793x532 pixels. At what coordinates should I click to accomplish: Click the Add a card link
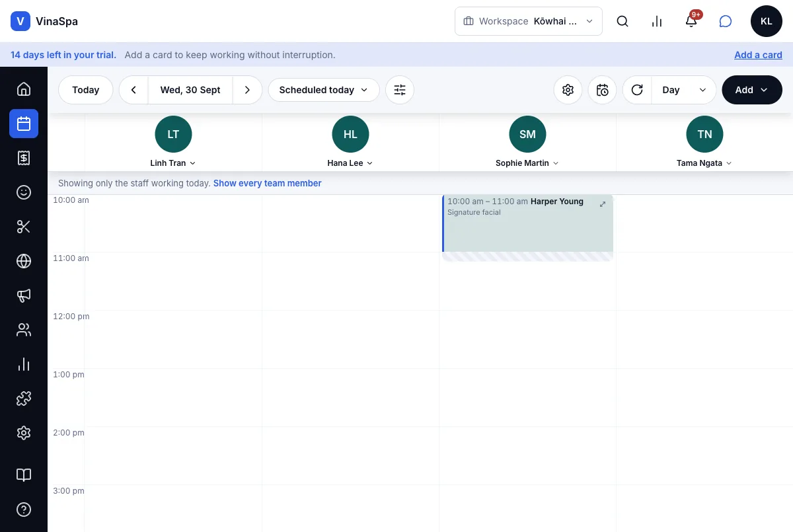(x=758, y=55)
